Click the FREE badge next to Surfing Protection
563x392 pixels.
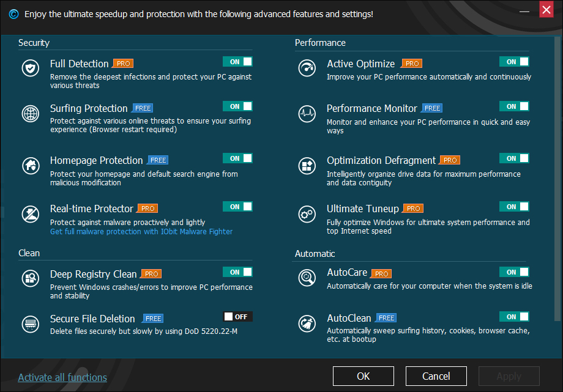coord(143,108)
